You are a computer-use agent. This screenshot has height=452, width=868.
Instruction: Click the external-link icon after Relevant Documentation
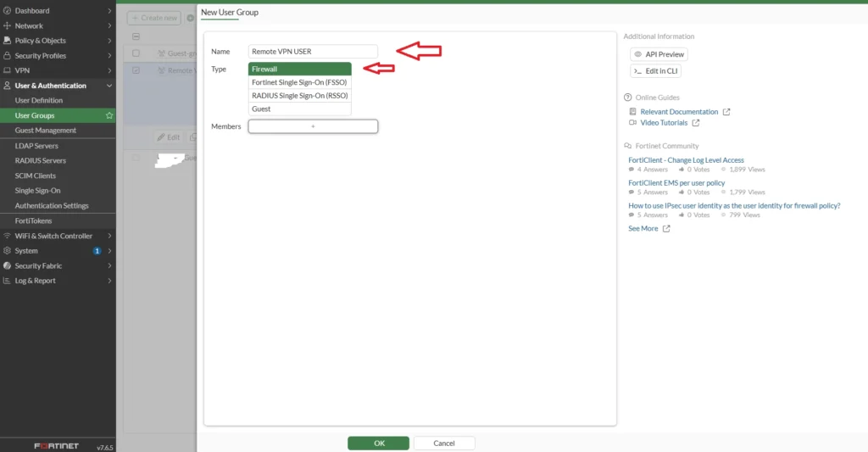726,112
